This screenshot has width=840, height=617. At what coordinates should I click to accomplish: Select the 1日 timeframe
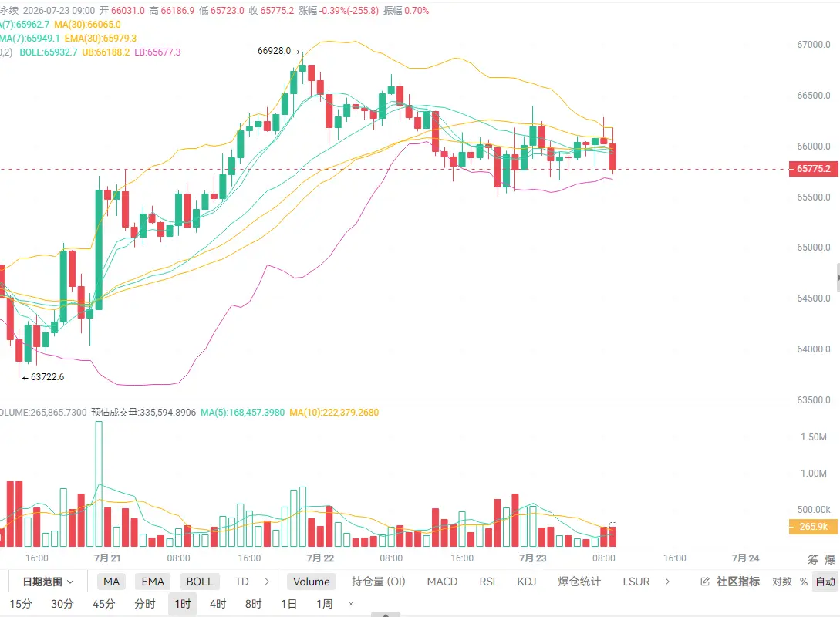coord(288,604)
